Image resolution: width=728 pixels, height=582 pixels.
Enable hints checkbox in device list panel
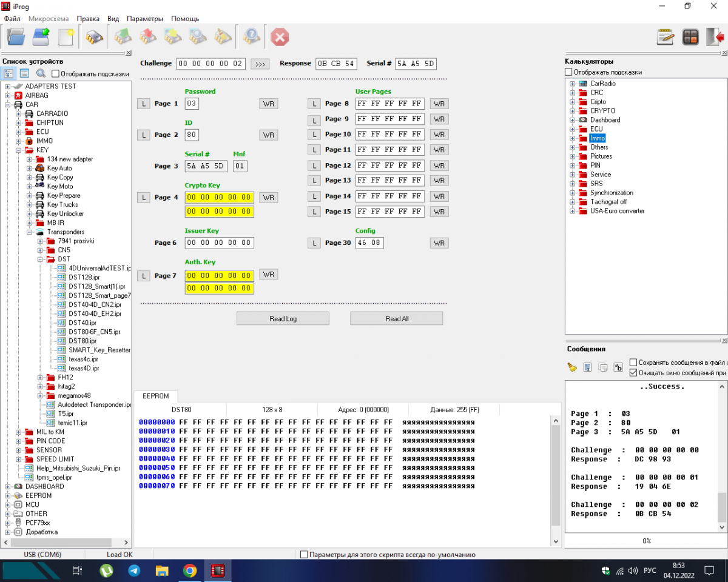56,74
